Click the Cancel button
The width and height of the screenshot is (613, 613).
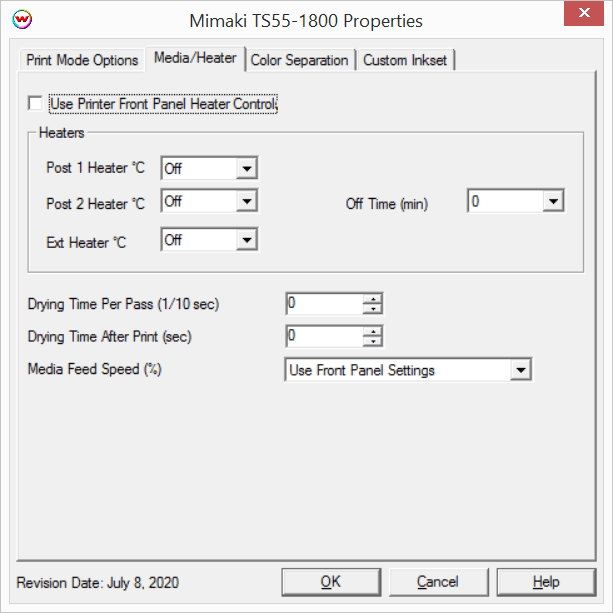pyautogui.click(x=438, y=582)
